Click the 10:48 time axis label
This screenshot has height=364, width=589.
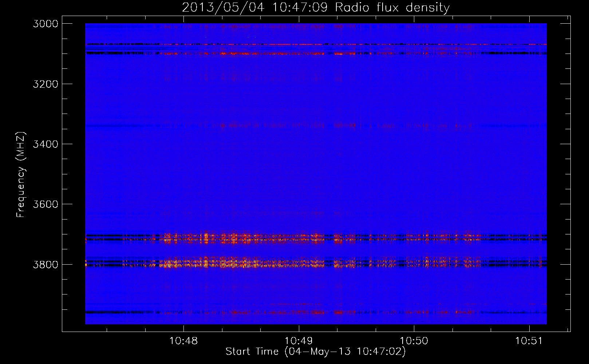(x=183, y=341)
